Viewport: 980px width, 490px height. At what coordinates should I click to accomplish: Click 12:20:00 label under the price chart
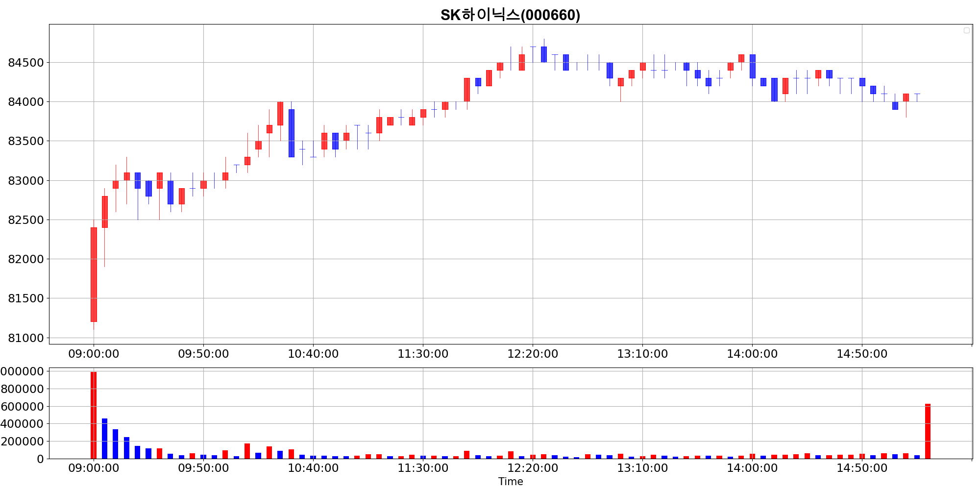(x=533, y=354)
